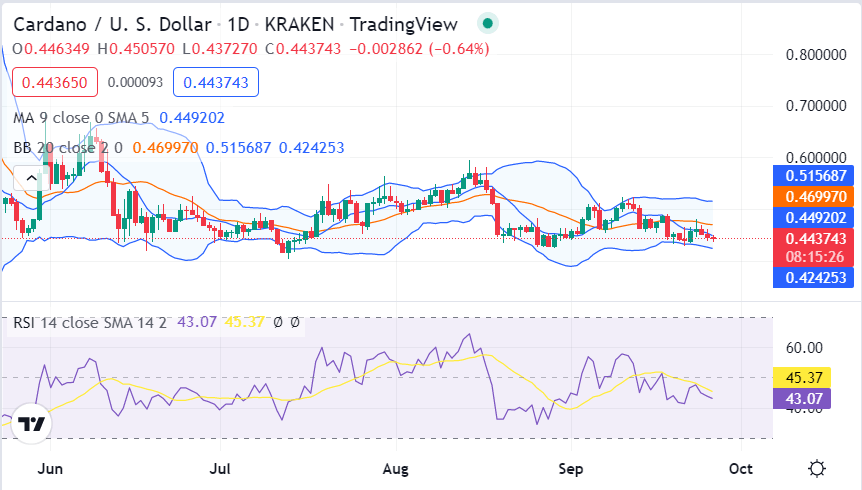Click the RSI value 43.07 in legend
The image size is (862, 490).
197,322
